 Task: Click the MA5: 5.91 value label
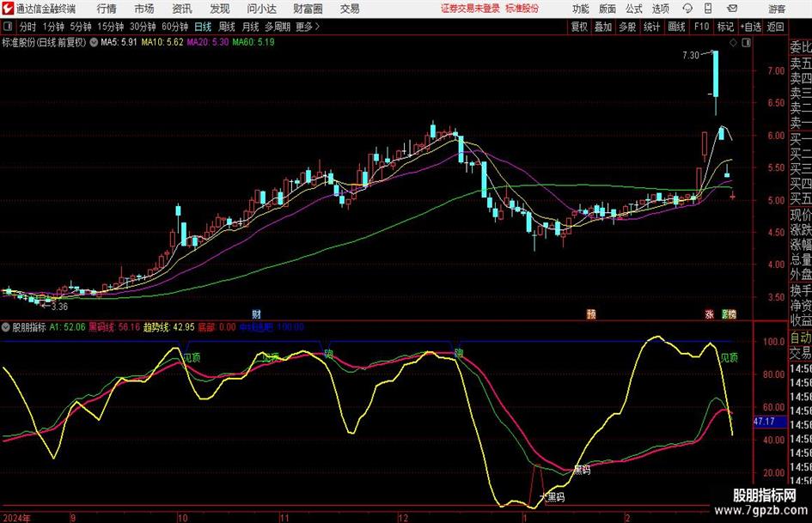click(119, 42)
